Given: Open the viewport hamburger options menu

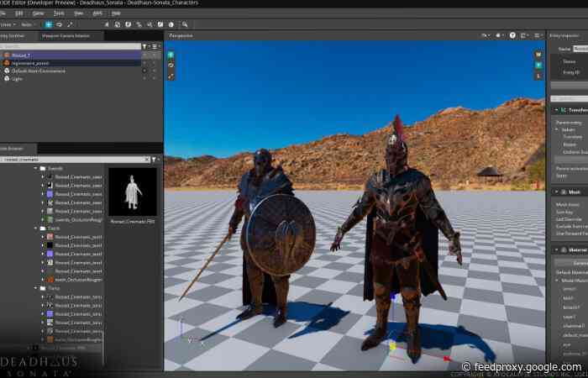Looking at the screenshot, I should pos(538,35).
